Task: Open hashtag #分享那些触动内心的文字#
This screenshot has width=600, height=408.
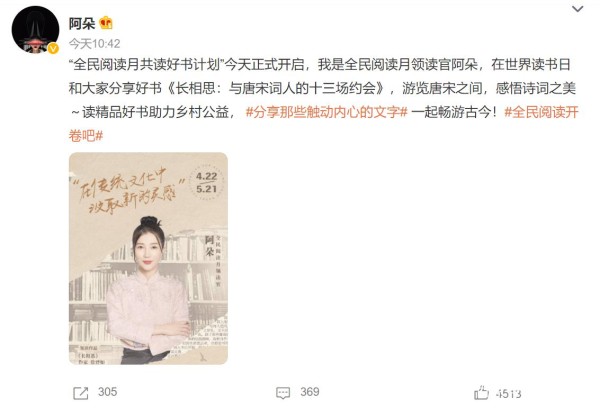Action: click(326, 112)
